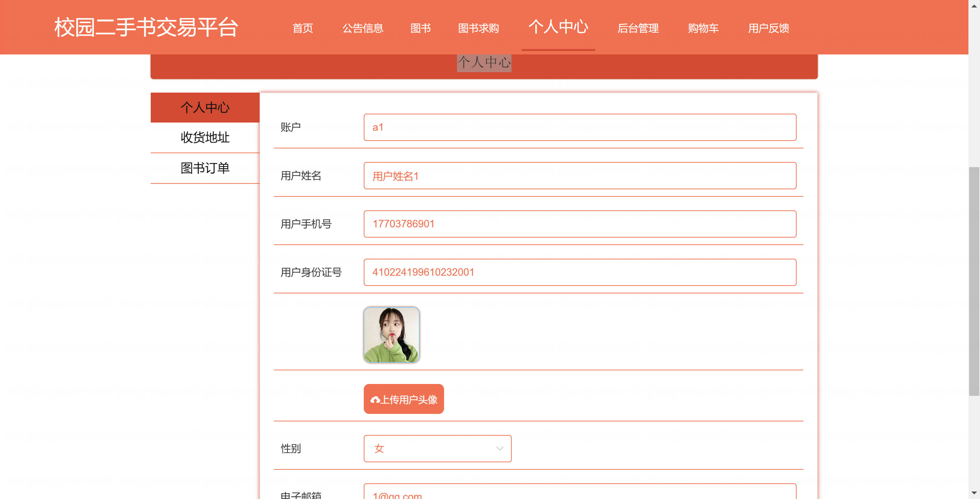
Task: Click the user avatar thumbnail
Action: [391, 335]
